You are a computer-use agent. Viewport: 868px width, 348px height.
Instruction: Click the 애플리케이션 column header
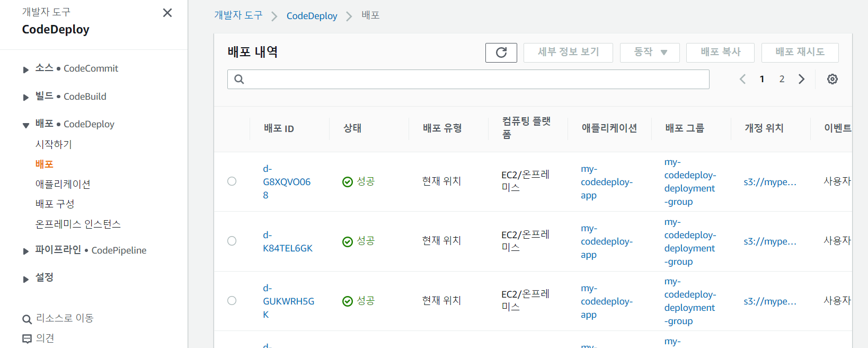[609, 128]
